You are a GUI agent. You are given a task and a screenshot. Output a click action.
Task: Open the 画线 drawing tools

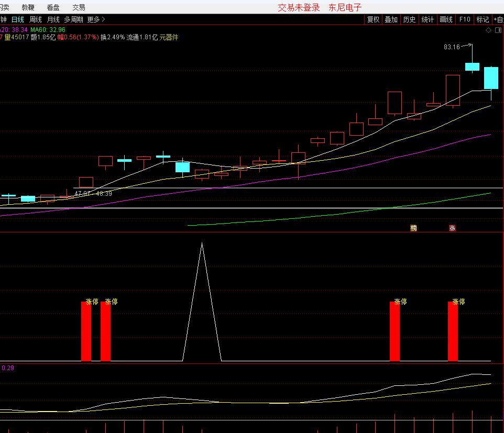click(446, 19)
